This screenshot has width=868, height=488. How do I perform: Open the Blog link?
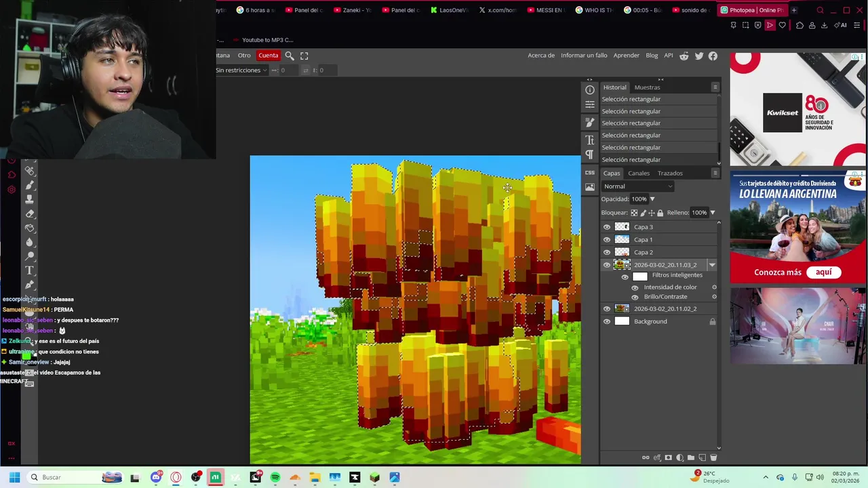652,56
